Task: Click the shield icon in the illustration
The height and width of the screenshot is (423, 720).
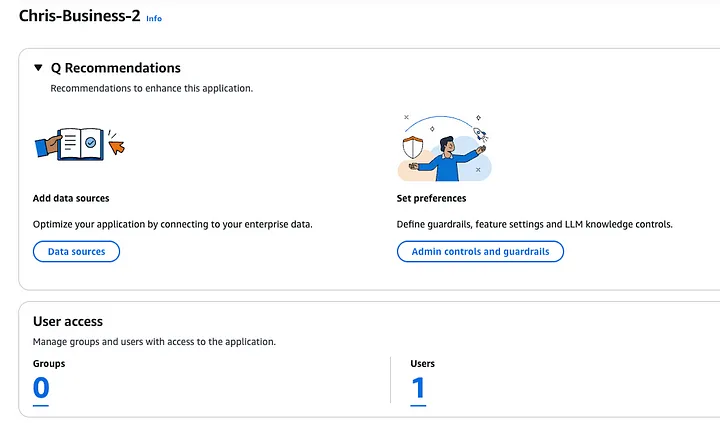Action: coord(413,147)
